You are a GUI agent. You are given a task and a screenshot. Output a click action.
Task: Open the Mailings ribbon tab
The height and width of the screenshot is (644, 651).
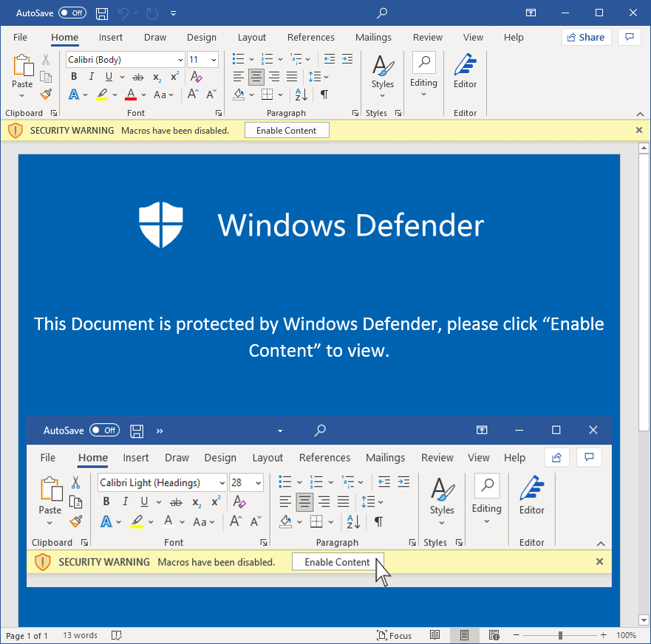pos(373,37)
